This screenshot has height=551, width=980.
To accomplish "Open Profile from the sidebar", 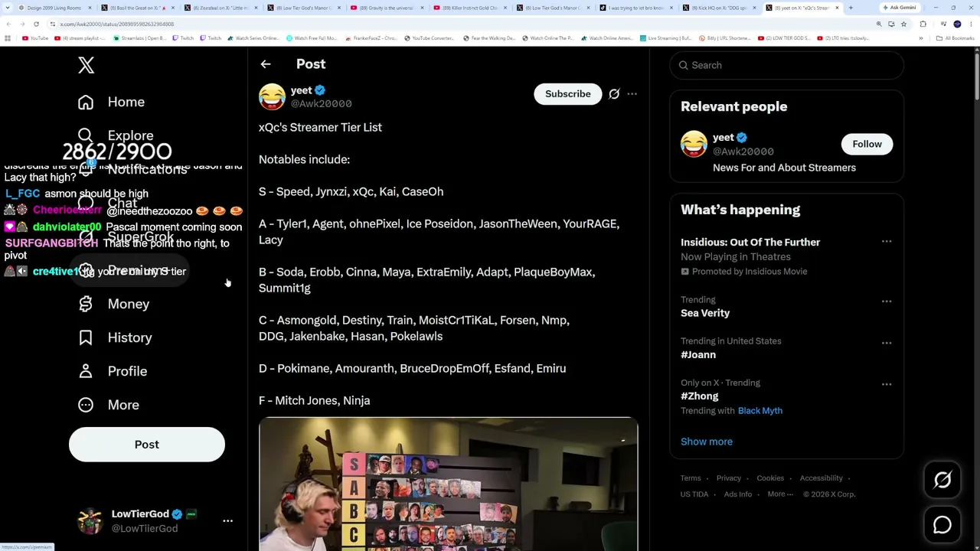I will (x=112, y=371).
